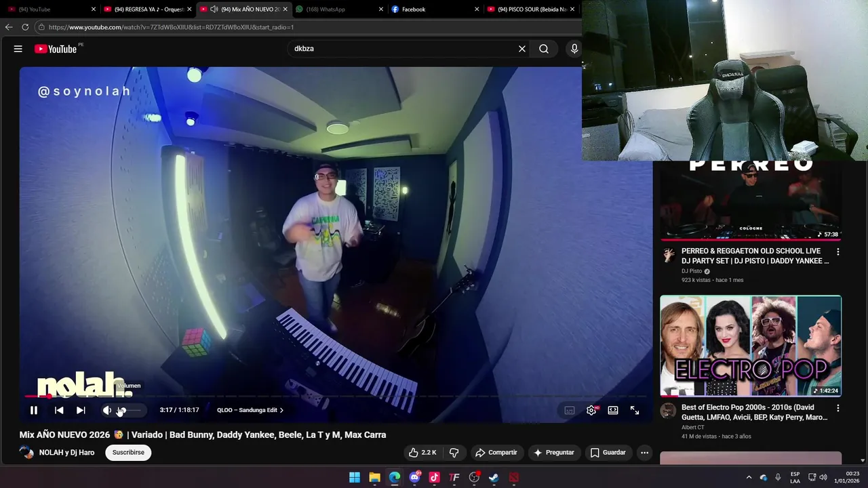Screen dimensions: 868x488
Task: Open 'Best of Electro Pop 2000s' video title
Action: click(755, 412)
